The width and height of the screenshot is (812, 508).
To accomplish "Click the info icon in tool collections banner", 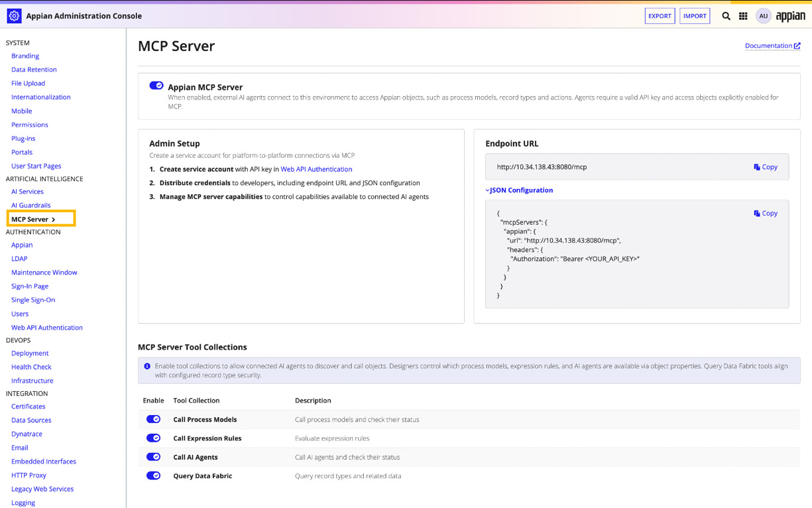I will 147,366.
